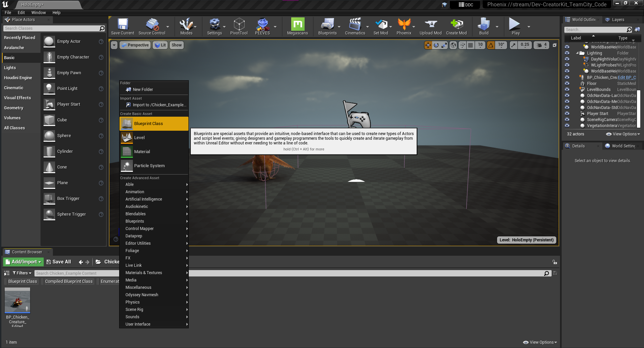Select the translate gizmo viewport icon
The height and width of the screenshot is (348, 644).
[x=428, y=45]
